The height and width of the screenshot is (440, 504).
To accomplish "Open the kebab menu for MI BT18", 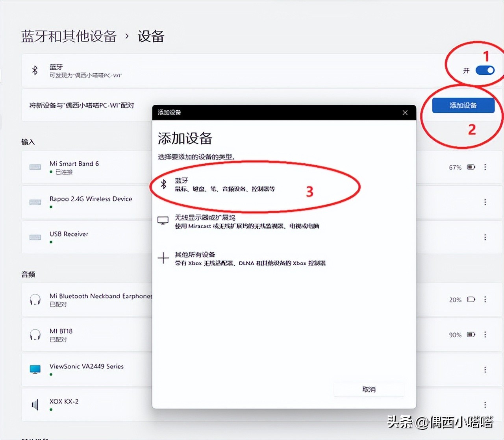I will (485, 334).
